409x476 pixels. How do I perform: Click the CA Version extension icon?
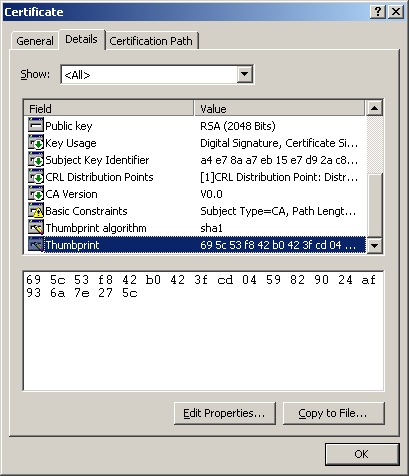[x=36, y=194]
